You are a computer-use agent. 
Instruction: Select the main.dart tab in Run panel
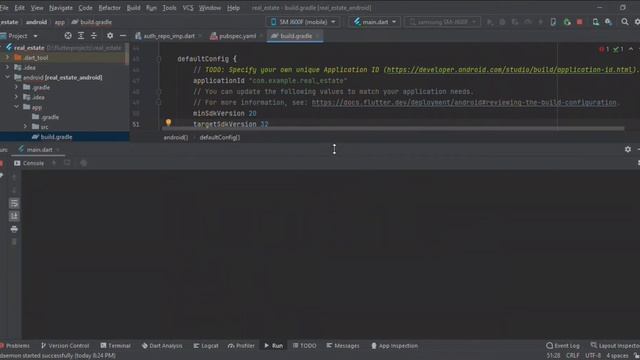tap(38, 150)
